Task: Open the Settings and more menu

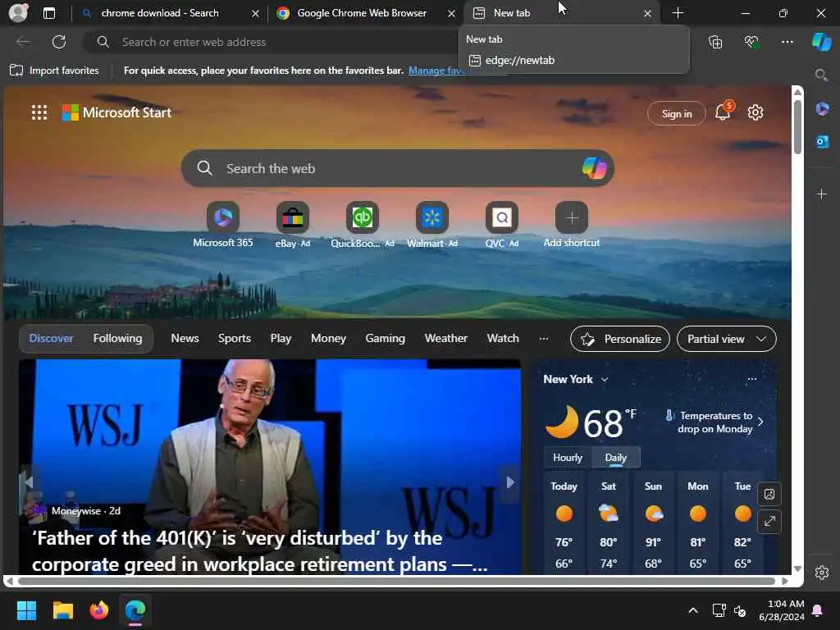Action: 787,42
